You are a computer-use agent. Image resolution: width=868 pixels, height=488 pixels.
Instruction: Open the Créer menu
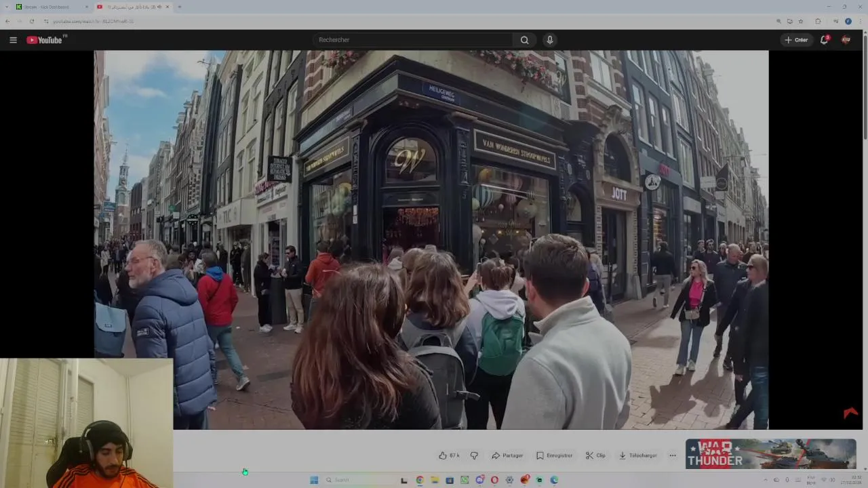[x=796, y=40]
